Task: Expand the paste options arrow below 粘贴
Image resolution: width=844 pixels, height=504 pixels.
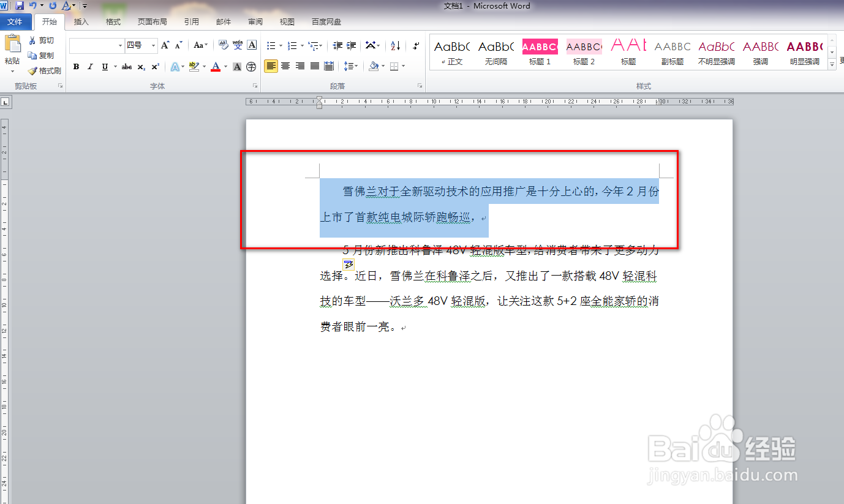Action: click(12, 72)
